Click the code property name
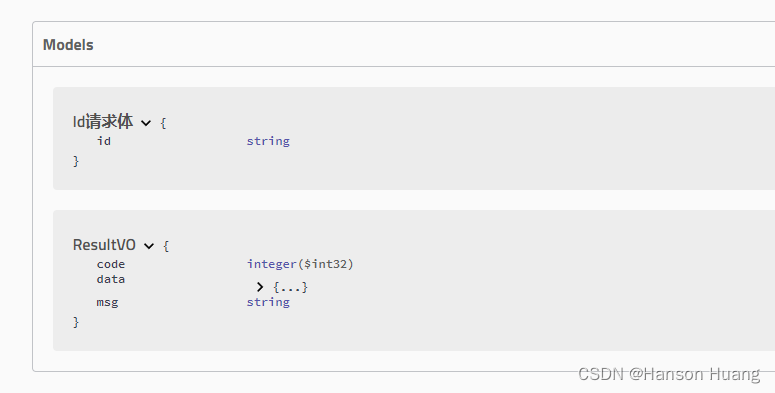Screen dimensions: 775x393 [111, 264]
